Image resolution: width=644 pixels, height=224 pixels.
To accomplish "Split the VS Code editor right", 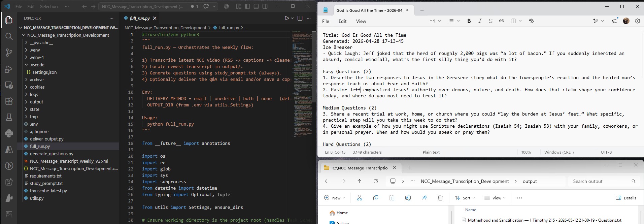I will pyautogui.click(x=300, y=18).
